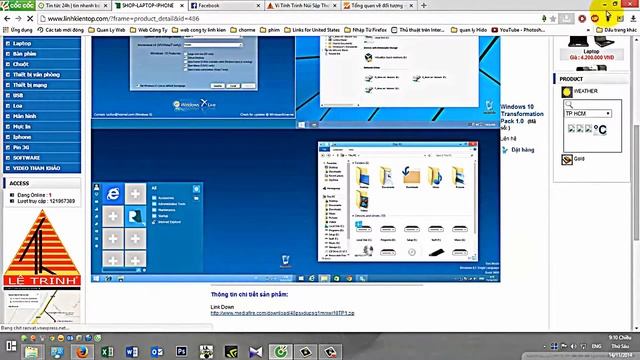The image size is (640, 360).
Task: Click the volume speaker tray icon
Action: (x=573, y=347)
